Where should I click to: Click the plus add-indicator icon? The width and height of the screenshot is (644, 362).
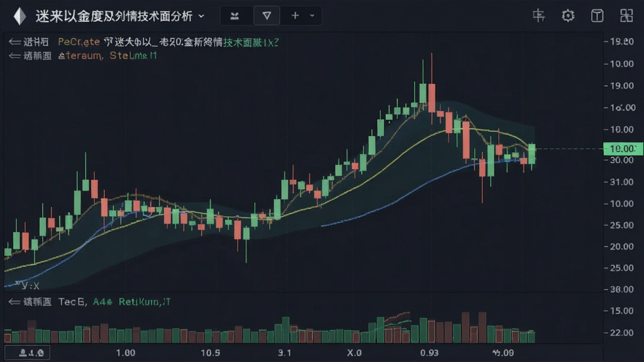(295, 16)
